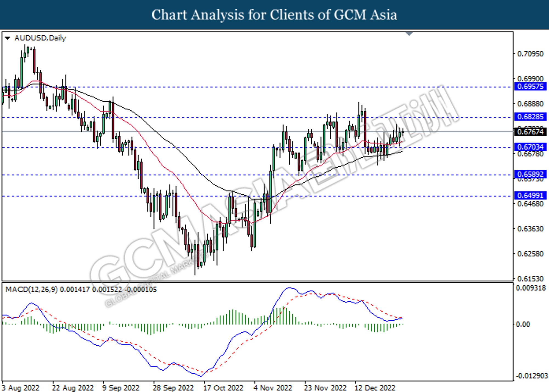
Task: Click the 0.68880 price axis value
Action: pos(530,104)
